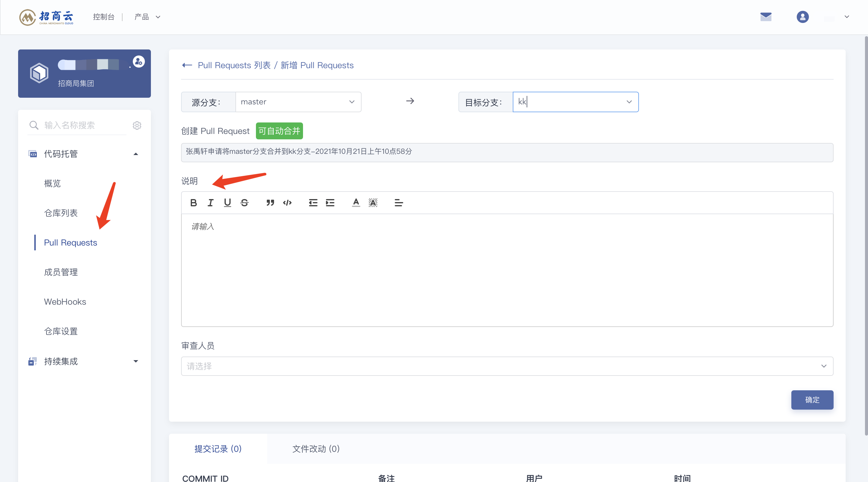Screen dimensions: 868x482
Task: Open Pull Requests 列表 breadcrumb link
Action: tap(234, 65)
